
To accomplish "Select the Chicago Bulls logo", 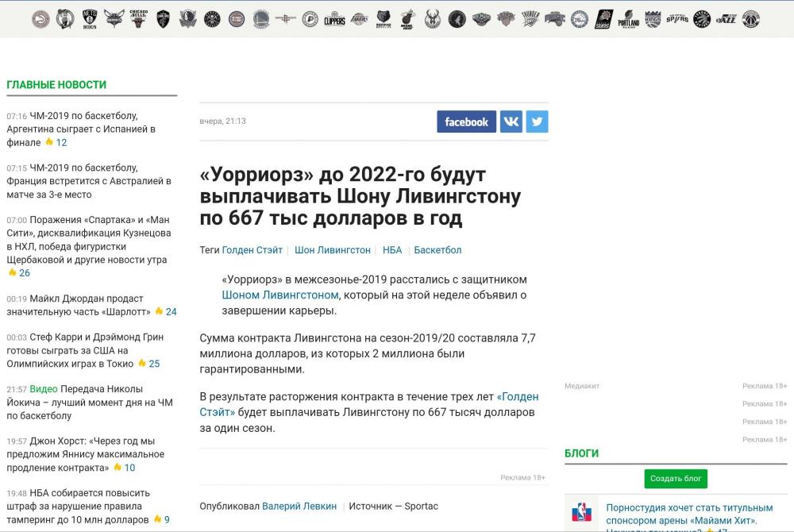I will pos(137,18).
